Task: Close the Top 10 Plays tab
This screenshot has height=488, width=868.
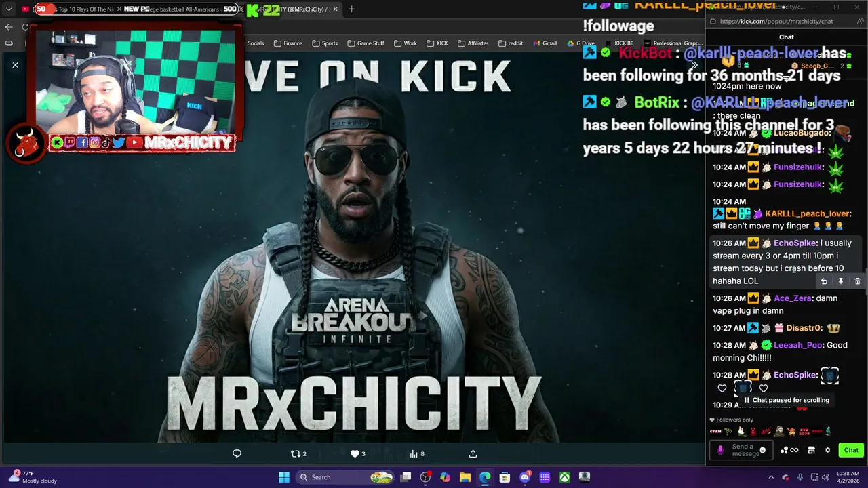Action: point(119,9)
